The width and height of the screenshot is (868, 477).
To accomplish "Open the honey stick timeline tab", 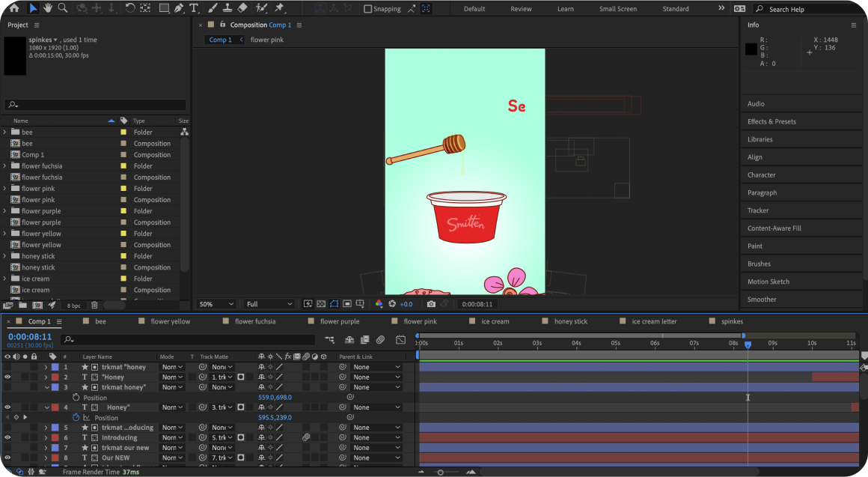I will pyautogui.click(x=571, y=321).
